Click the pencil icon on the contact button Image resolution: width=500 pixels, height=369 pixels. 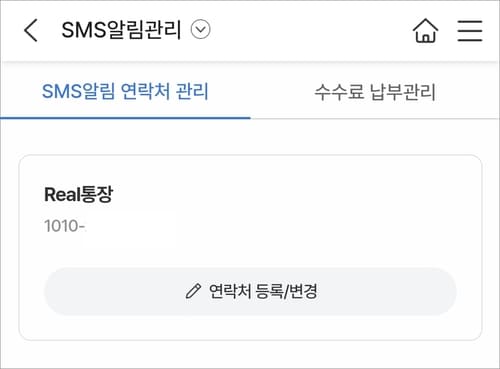coord(193,291)
